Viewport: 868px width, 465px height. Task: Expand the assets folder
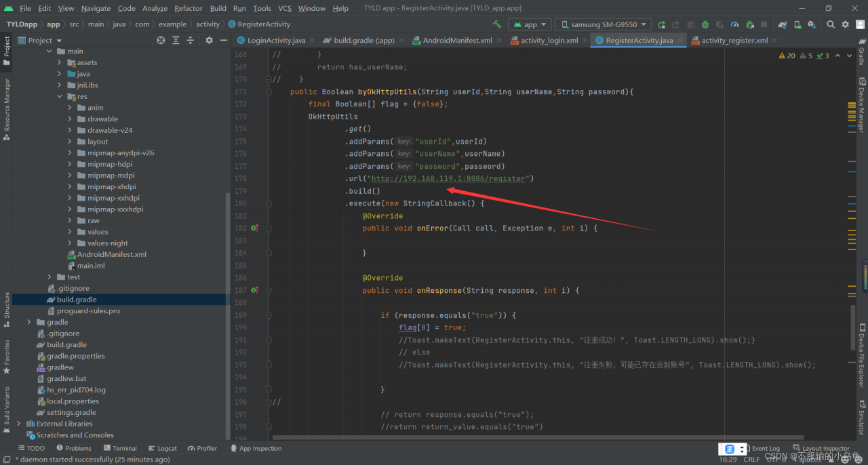60,62
